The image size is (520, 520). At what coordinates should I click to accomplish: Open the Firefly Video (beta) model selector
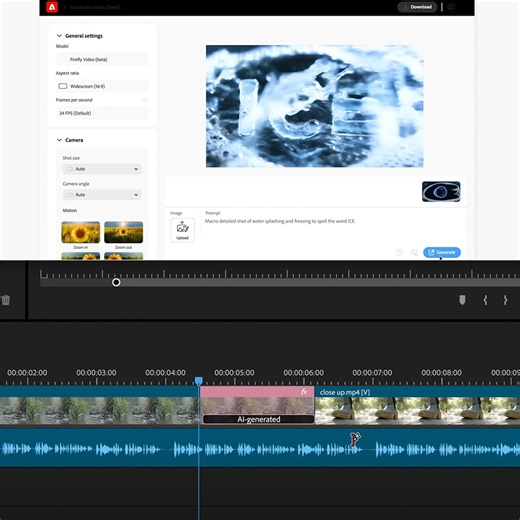tap(102, 59)
